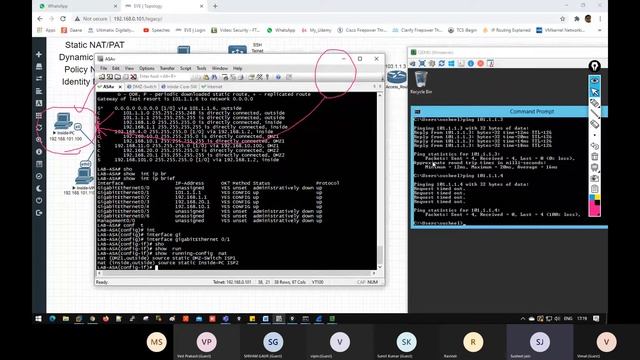Click the fullscreen icon in remote desktop toolbar
640x360 pixels.
[x=422, y=64]
